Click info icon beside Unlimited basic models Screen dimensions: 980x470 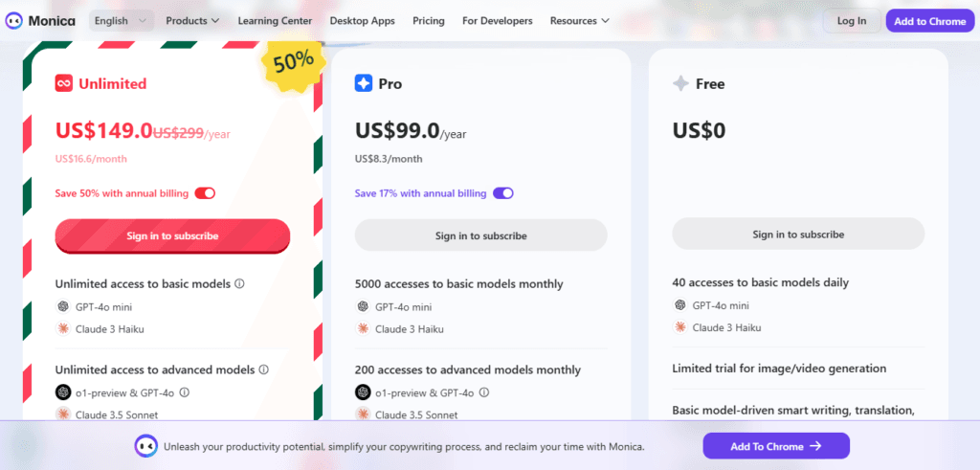(x=240, y=283)
